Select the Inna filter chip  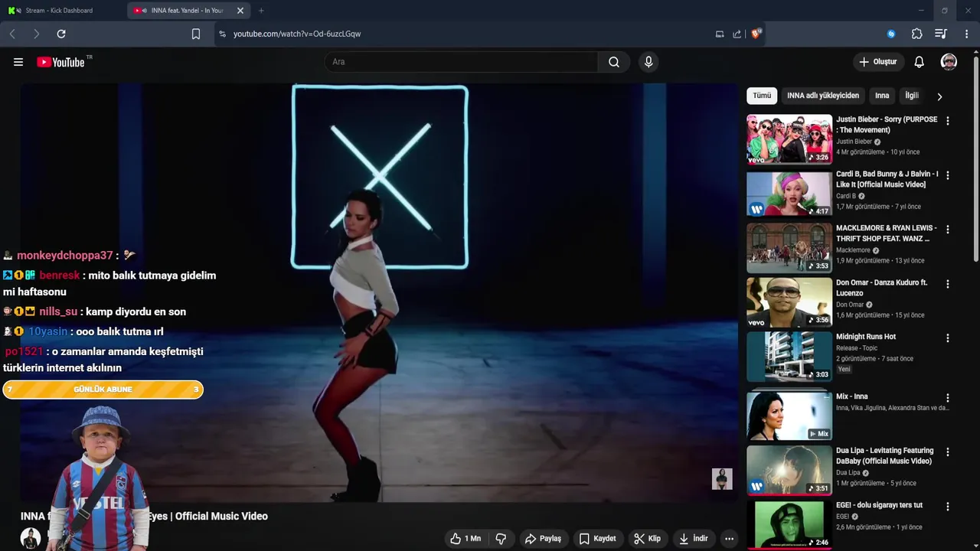tap(882, 96)
